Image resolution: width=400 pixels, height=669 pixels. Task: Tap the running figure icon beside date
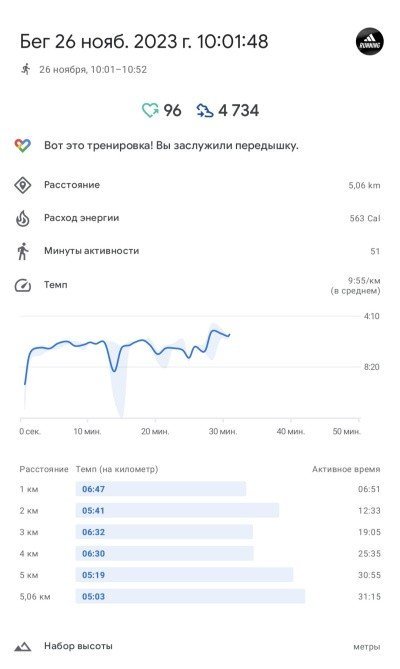click(26, 69)
